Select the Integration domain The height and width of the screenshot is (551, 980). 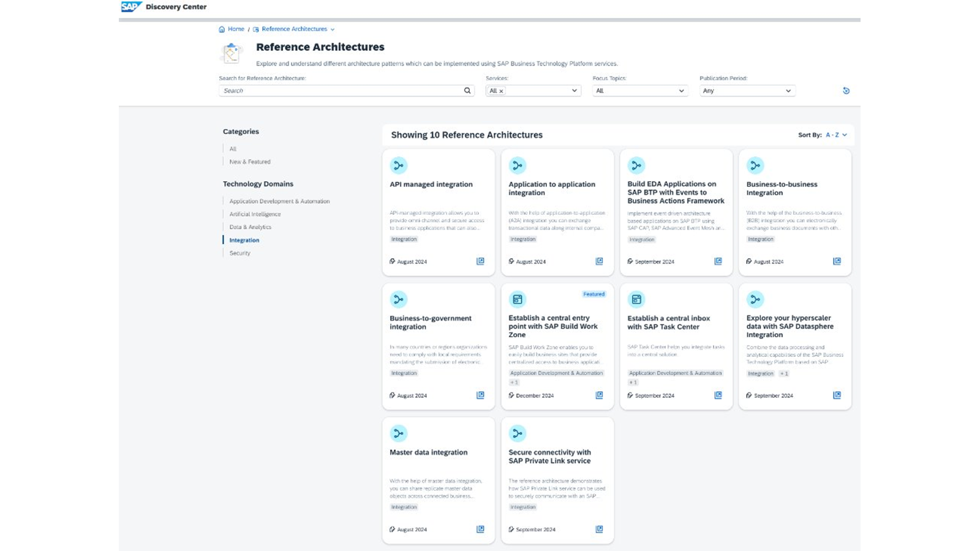pyautogui.click(x=244, y=240)
